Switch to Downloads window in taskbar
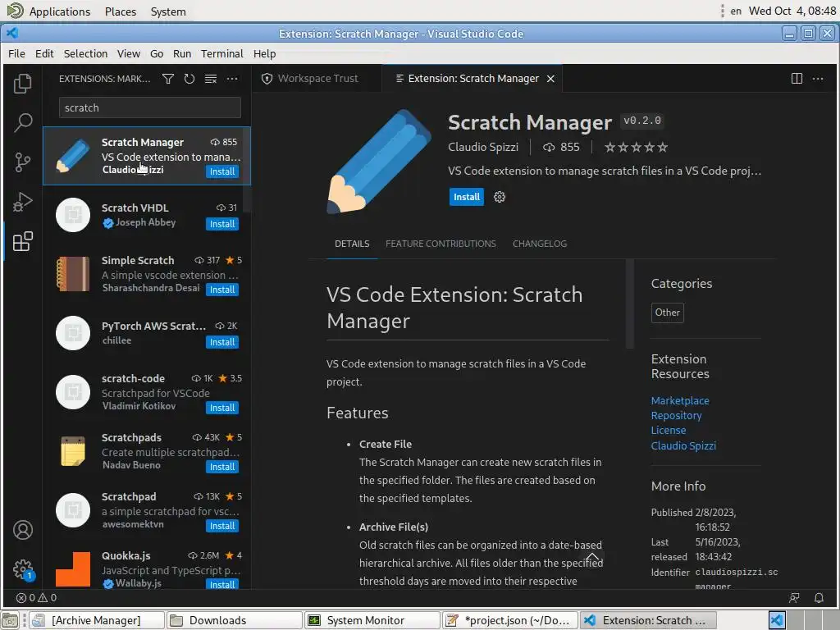Image resolution: width=840 pixels, height=630 pixels. coord(234,620)
